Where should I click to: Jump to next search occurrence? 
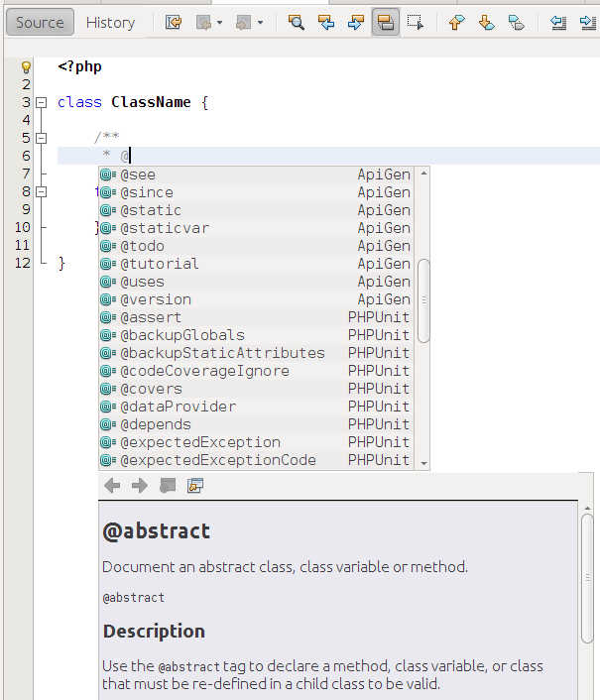pos(355,23)
